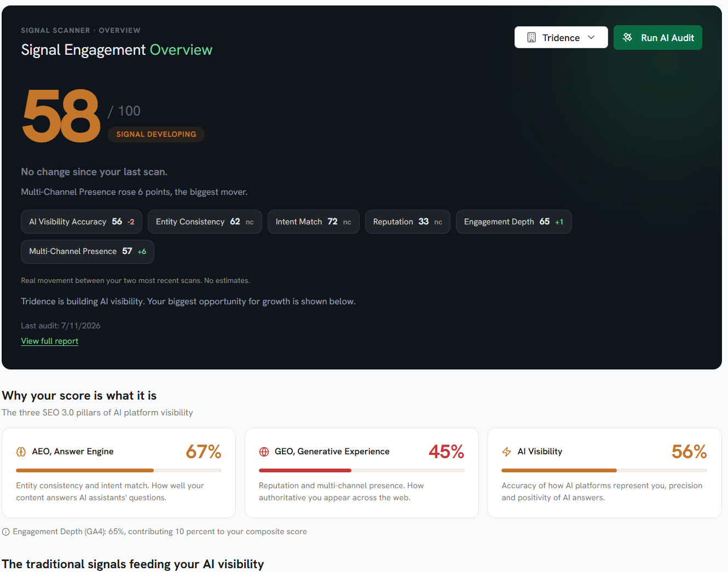The image size is (728, 572).
Task: Click the / 100 score denominator
Action: (124, 111)
